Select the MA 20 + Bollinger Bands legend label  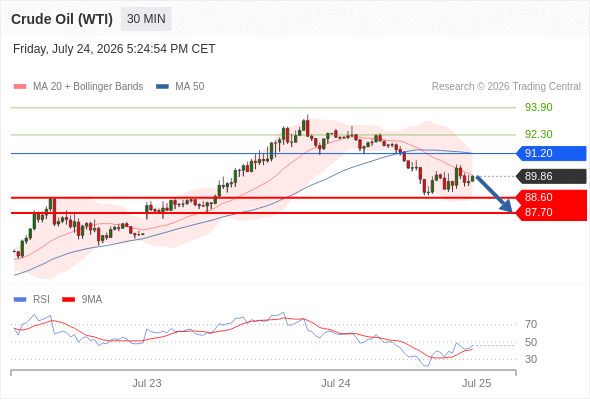(88, 87)
